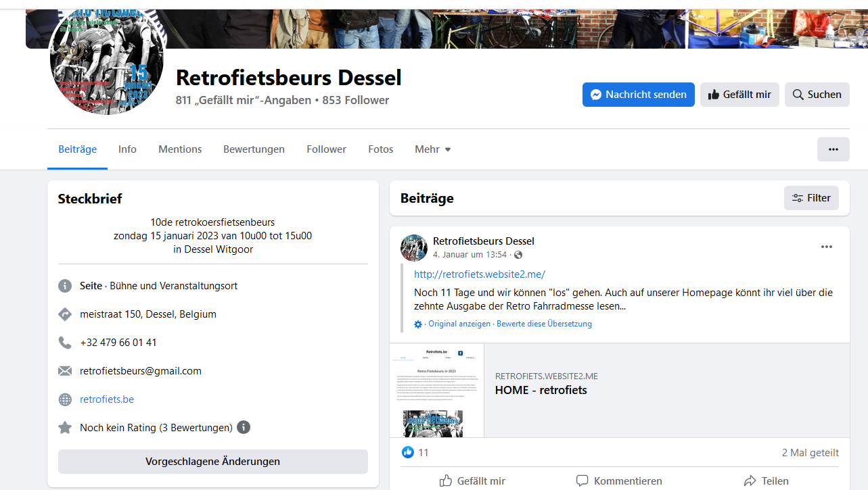Open retrofiets.be website link
The image size is (868, 490).
tap(107, 399)
